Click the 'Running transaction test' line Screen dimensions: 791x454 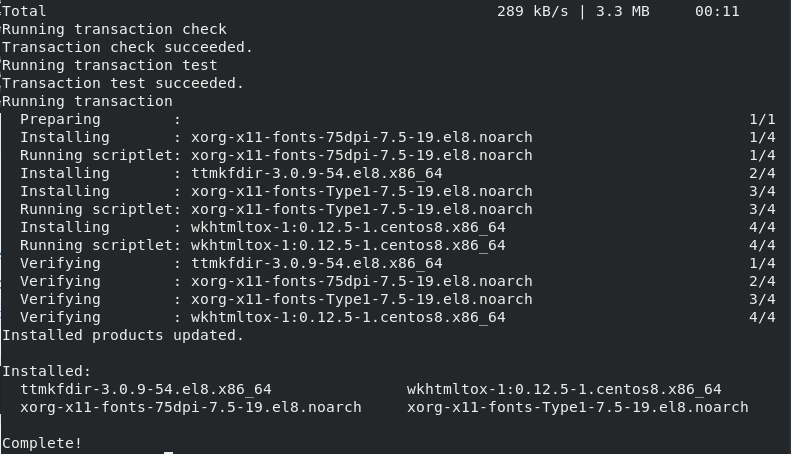tap(109, 66)
